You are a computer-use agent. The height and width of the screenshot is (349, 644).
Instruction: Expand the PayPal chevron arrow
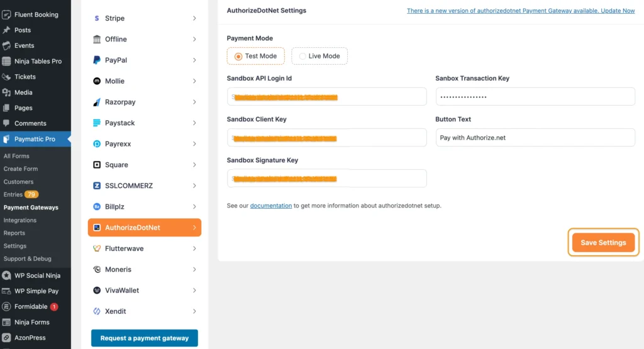(x=194, y=60)
